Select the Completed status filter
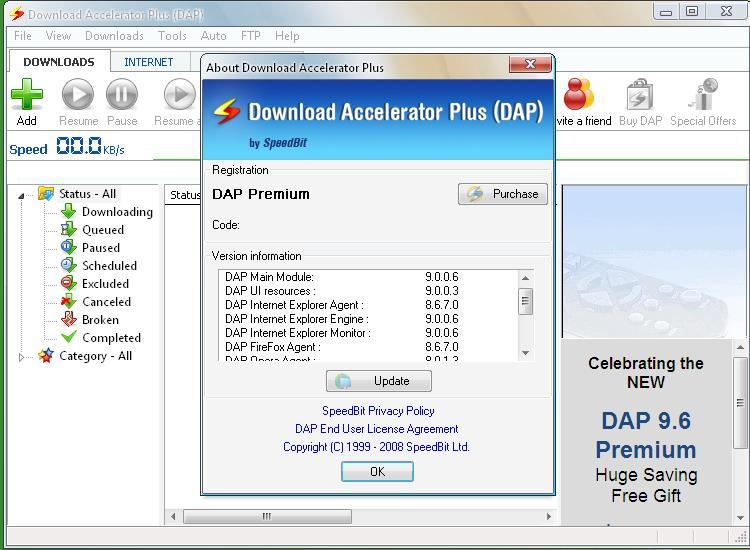This screenshot has width=750, height=550. (x=111, y=338)
